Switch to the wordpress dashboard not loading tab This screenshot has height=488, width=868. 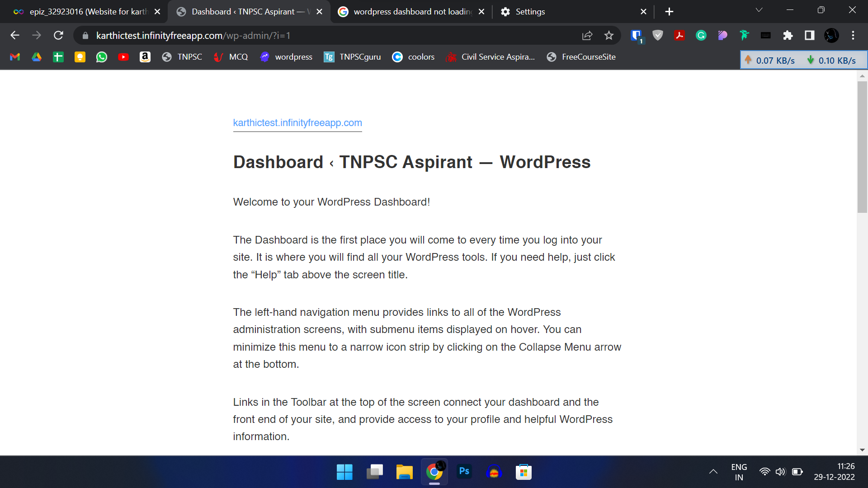pyautogui.click(x=411, y=12)
